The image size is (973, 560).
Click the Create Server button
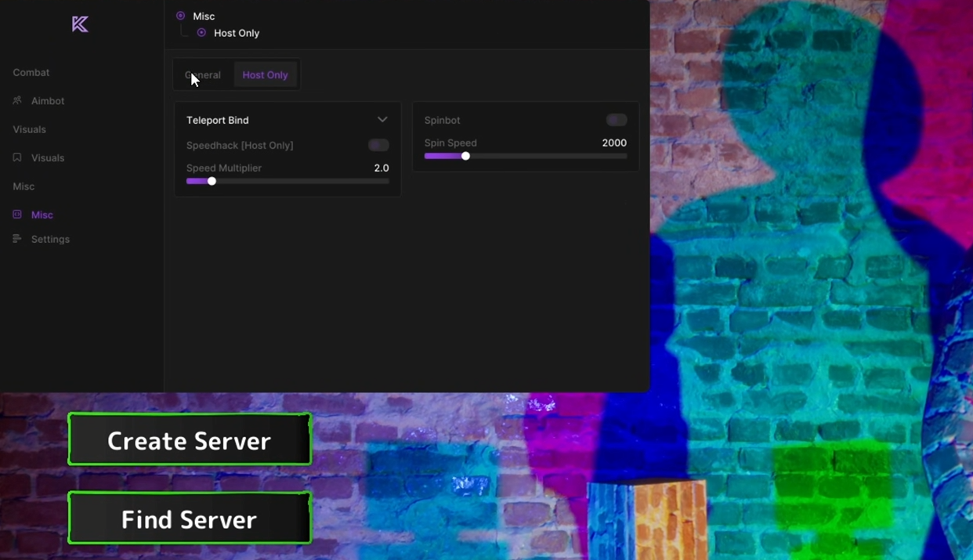(x=190, y=439)
